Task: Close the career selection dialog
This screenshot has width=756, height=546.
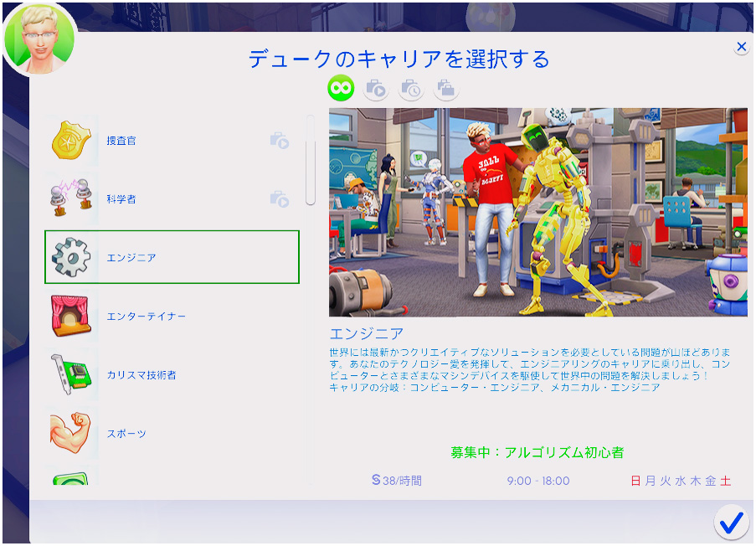Action: click(x=741, y=48)
